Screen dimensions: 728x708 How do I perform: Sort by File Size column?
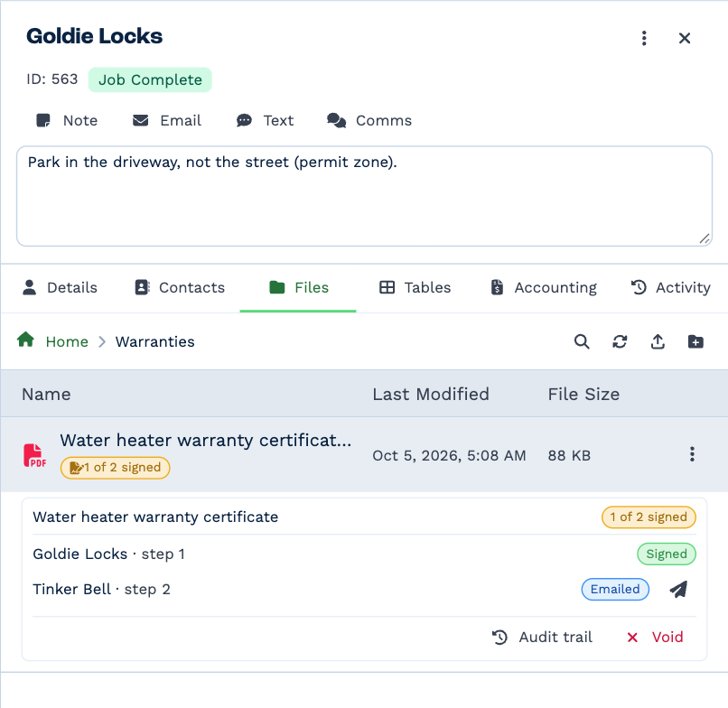(583, 394)
